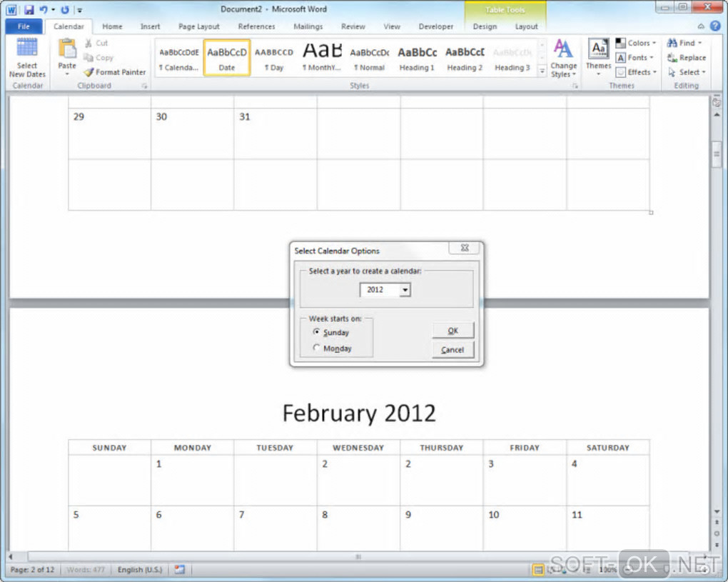Click the vertical scrollbar thumb
The width and height of the screenshot is (728, 582).
(x=717, y=154)
